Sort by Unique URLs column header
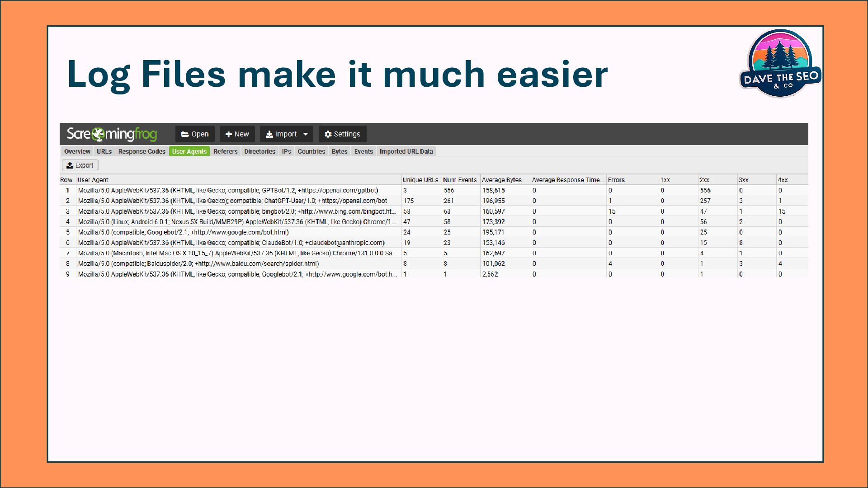 click(420, 180)
